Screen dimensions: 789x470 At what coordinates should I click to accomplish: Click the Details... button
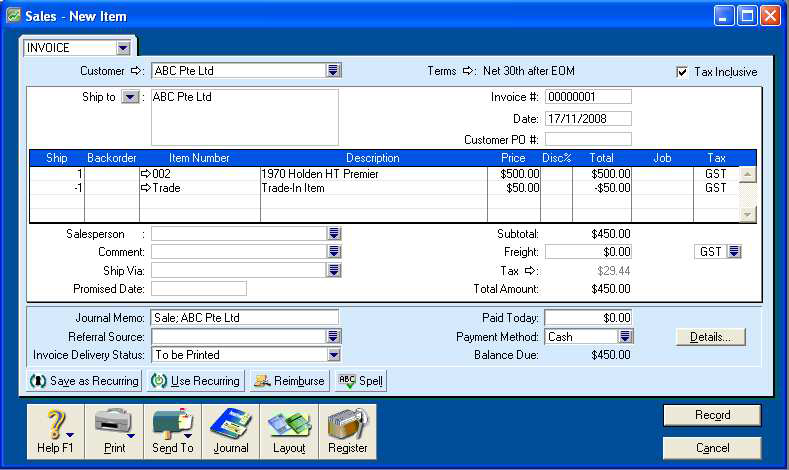711,337
